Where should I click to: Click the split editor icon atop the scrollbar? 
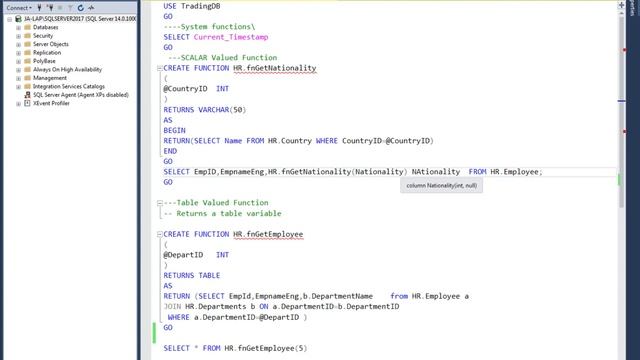click(621, 5)
